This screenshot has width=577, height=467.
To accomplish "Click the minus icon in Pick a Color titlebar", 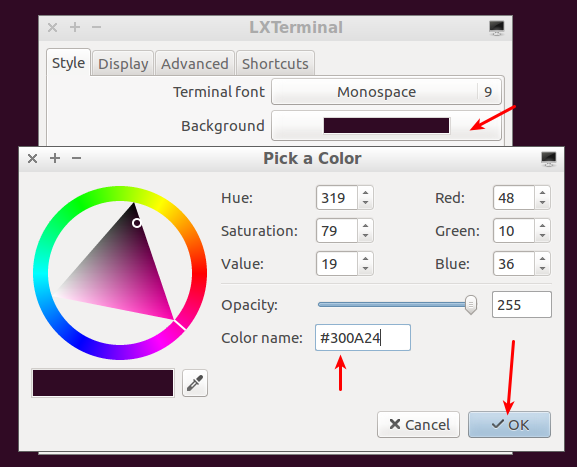I will [77, 158].
